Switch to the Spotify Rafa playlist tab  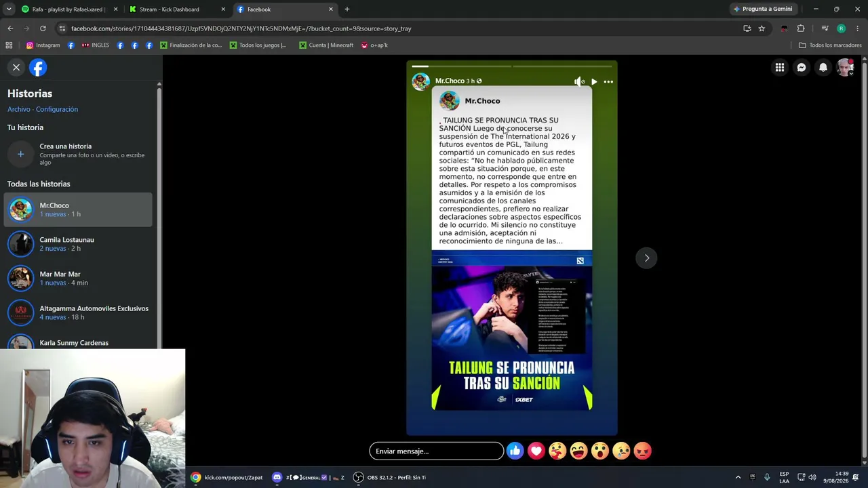(71, 9)
